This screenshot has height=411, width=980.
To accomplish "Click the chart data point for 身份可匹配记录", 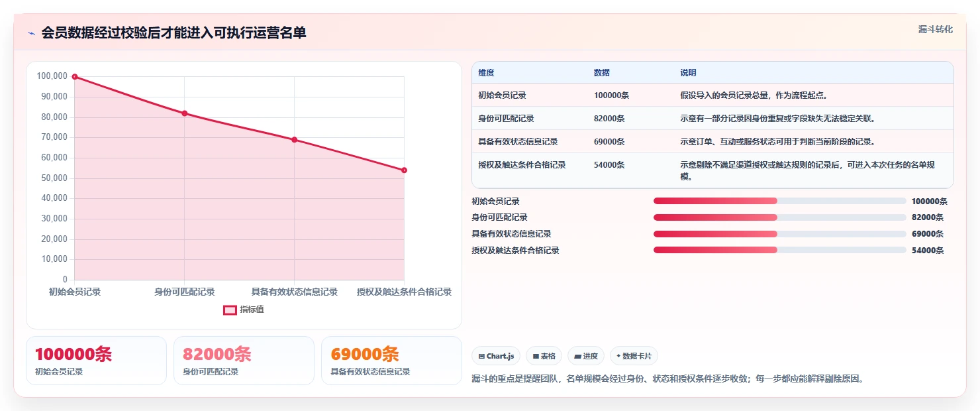I will tap(185, 113).
